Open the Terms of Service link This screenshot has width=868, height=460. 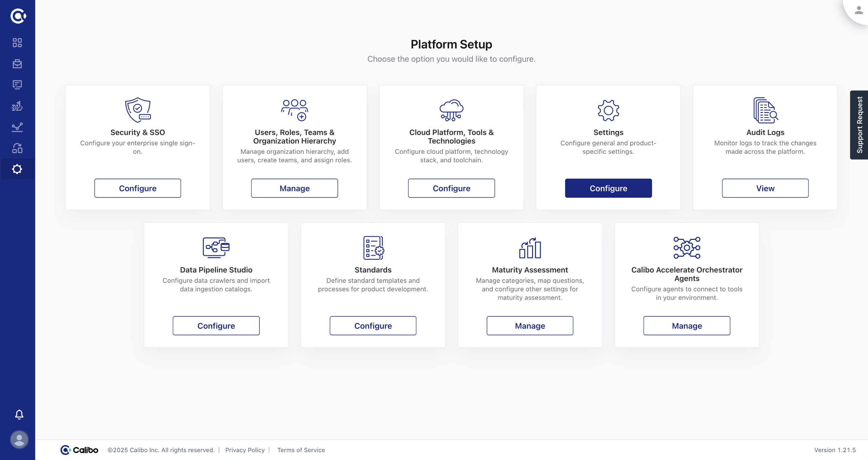coord(301,450)
